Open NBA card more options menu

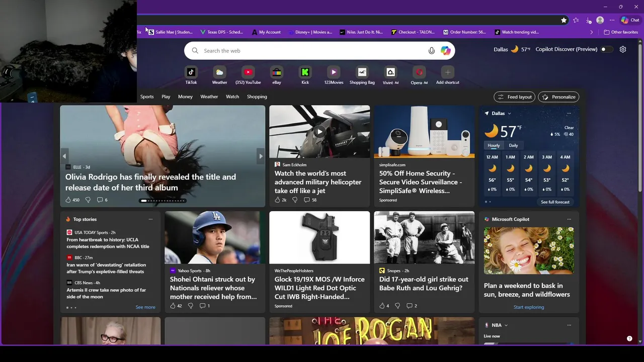[x=569, y=325]
